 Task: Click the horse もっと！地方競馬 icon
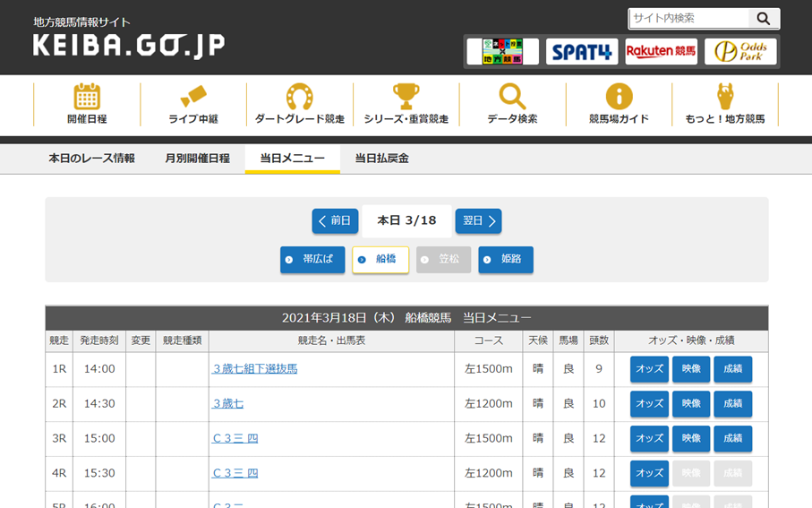coord(725,97)
